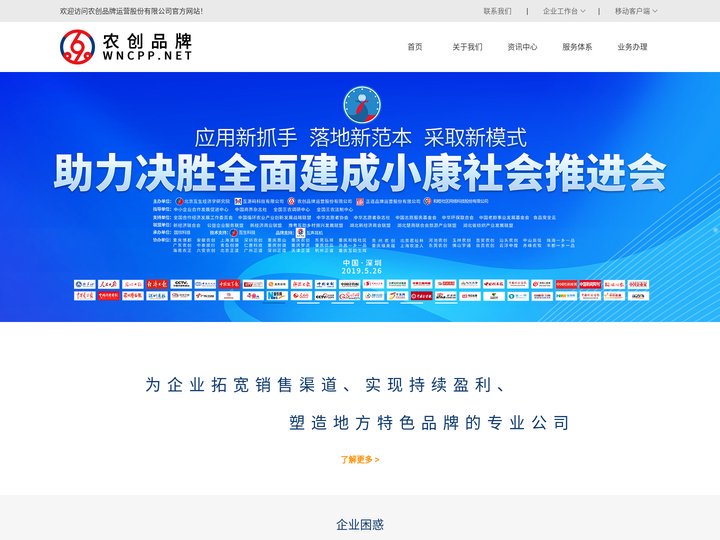Image resolution: width=720 pixels, height=540 pixels.
Task: Select the last carousel indicator bar
Action: click(x=446, y=303)
